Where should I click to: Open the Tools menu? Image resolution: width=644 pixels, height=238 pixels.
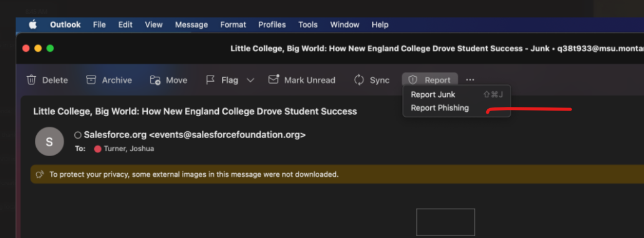308,25
